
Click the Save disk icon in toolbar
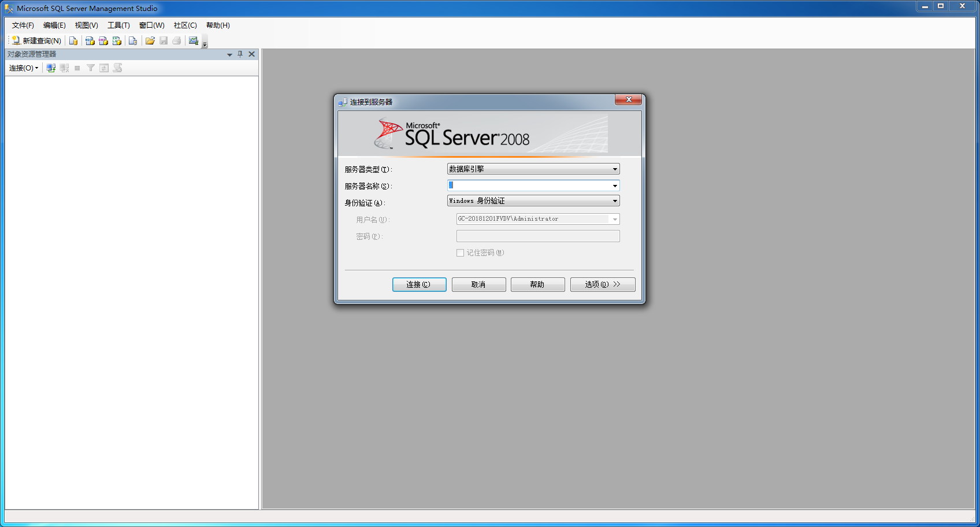coord(164,40)
